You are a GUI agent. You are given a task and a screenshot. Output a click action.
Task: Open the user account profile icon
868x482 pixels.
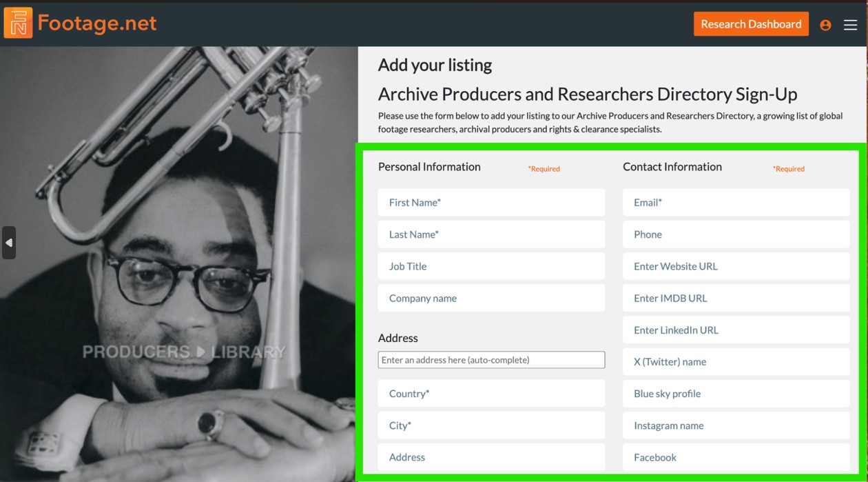[825, 25]
